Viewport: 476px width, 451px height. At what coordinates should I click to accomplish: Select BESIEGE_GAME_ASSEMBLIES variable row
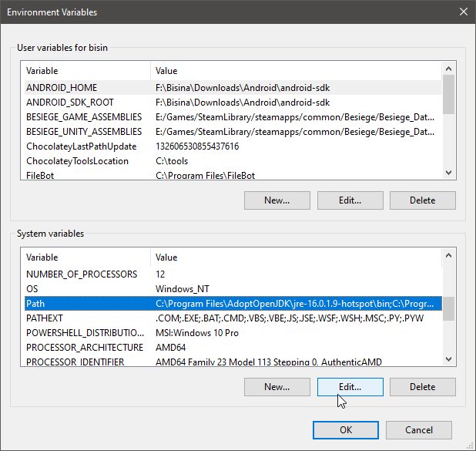pos(233,117)
